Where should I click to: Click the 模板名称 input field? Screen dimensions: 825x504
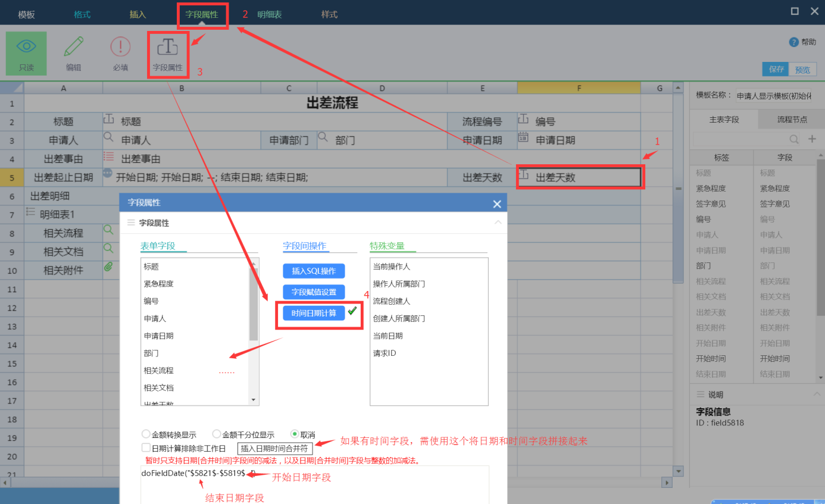[773, 96]
